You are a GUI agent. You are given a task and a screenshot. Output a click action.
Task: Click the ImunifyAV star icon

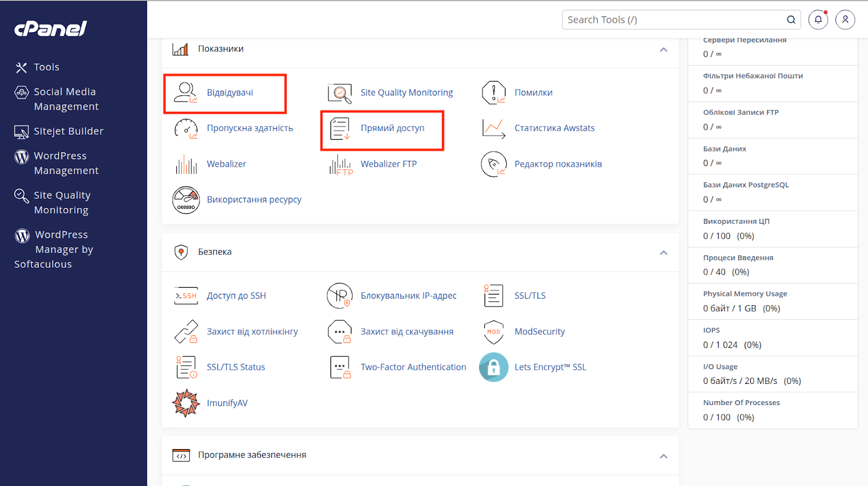click(186, 403)
